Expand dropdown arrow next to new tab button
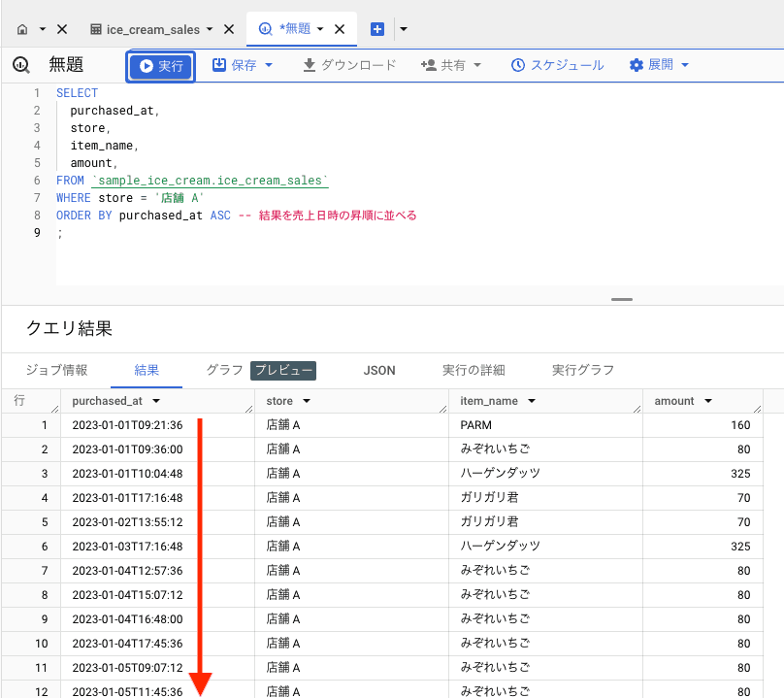Screen dimensions: 784x698 pos(404,29)
